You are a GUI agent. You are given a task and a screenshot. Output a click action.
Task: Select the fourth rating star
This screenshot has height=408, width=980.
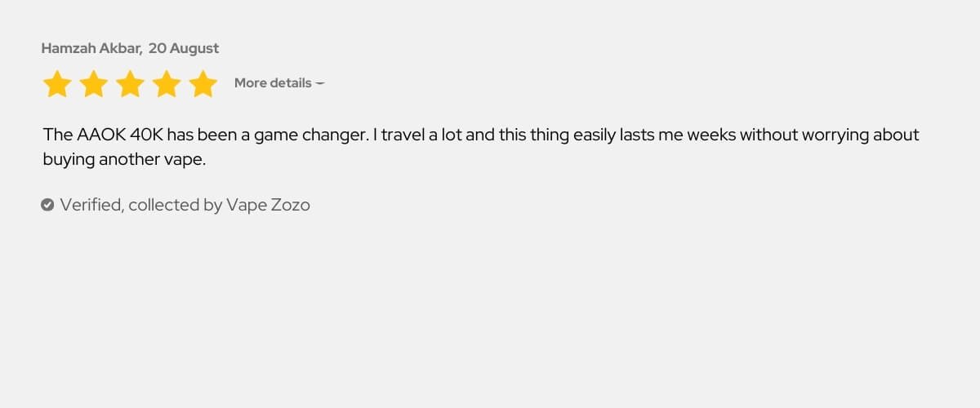tap(167, 84)
